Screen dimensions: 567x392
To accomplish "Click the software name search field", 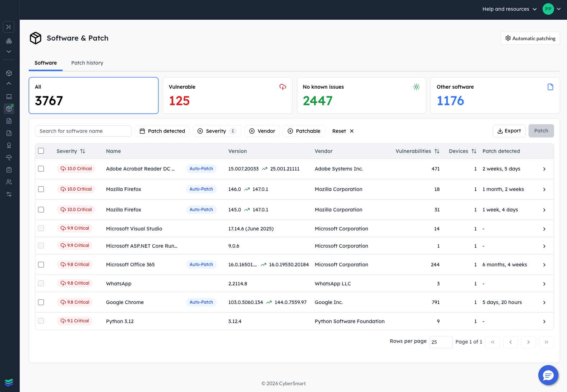I will pyautogui.click(x=83, y=131).
